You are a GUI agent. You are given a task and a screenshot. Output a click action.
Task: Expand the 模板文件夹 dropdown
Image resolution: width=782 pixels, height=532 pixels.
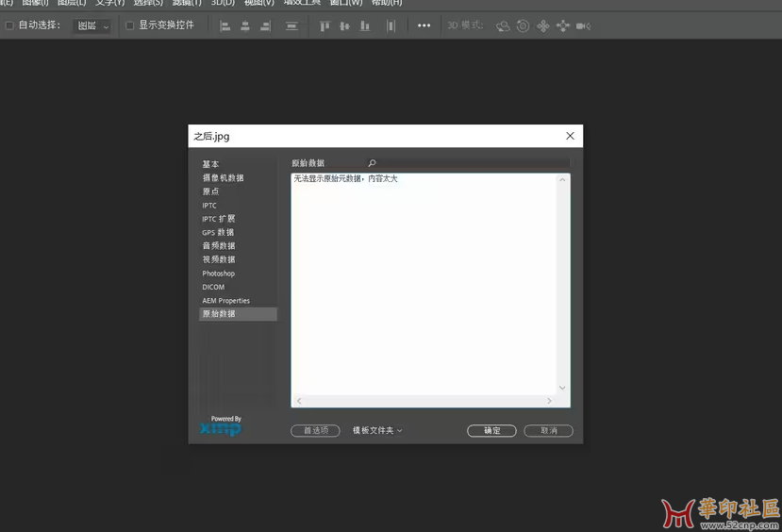tap(377, 430)
